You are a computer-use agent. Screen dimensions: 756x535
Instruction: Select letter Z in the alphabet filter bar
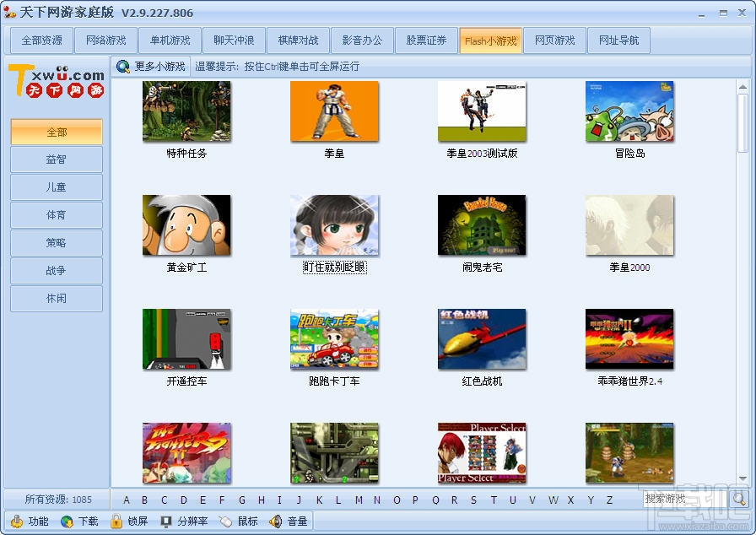[608, 500]
